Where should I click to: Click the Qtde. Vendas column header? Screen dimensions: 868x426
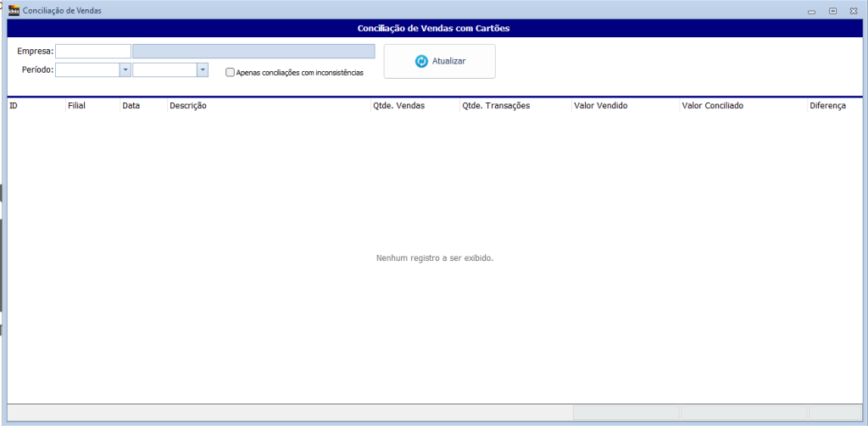coord(414,106)
